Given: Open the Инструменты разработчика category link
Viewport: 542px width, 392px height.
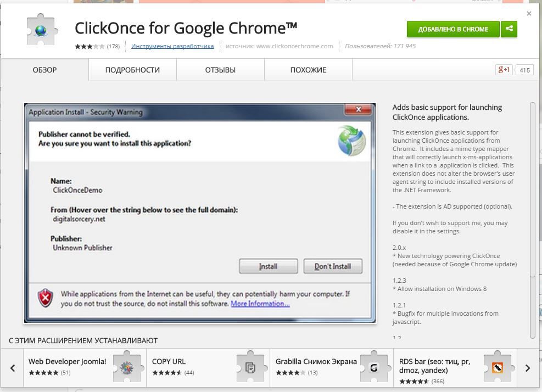Looking at the screenshot, I should (172, 46).
